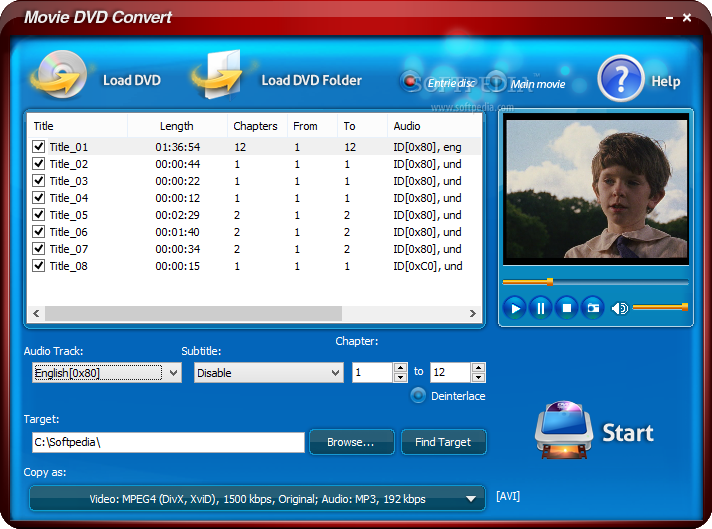This screenshot has height=529, width=712.
Task: Play the video preview
Action: 514,308
